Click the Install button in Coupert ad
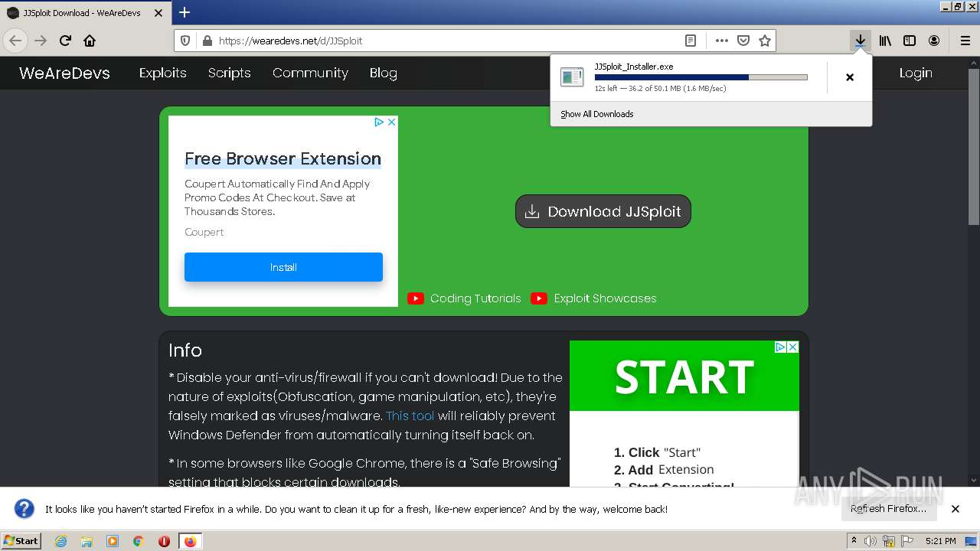Image resolution: width=980 pixels, height=551 pixels. pyautogui.click(x=283, y=267)
